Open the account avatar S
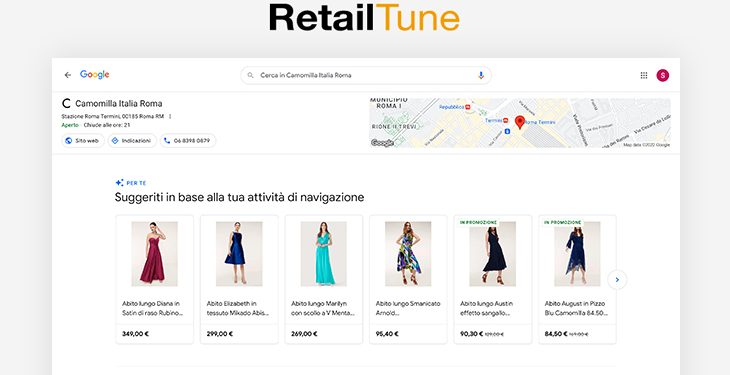 [x=662, y=75]
